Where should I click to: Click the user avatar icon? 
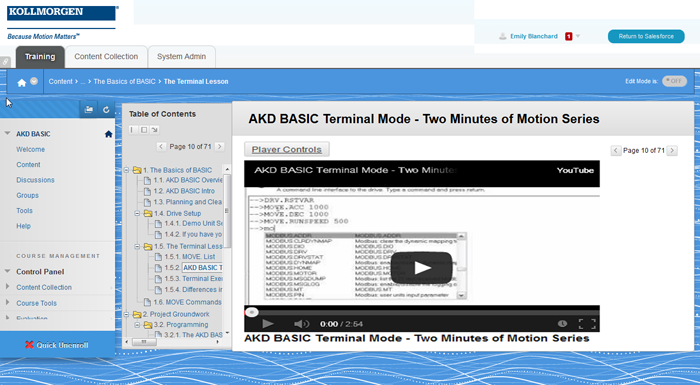click(x=503, y=36)
